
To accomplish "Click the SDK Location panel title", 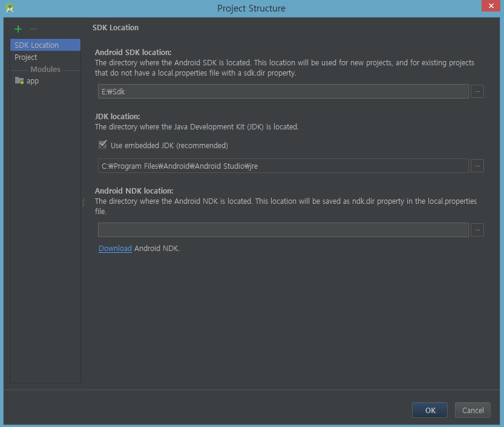I will tap(116, 28).
